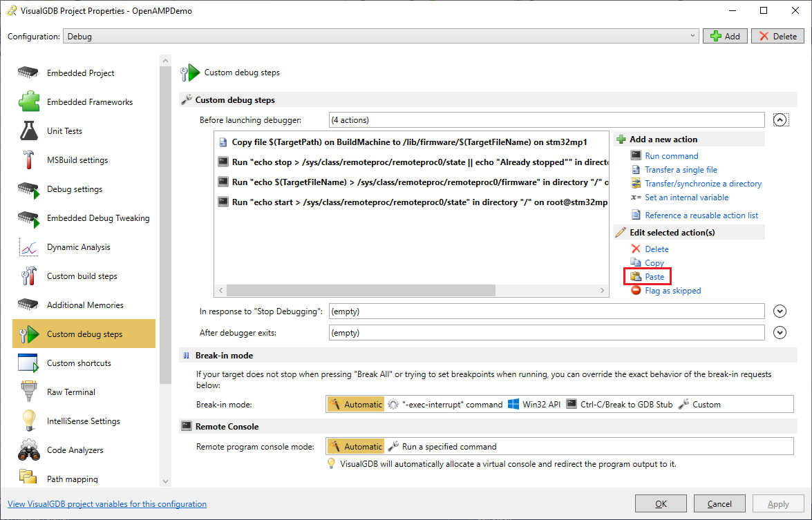The image size is (812, 520).
Task: Click the Delete configuration button
Action: (x=778, y=36)
